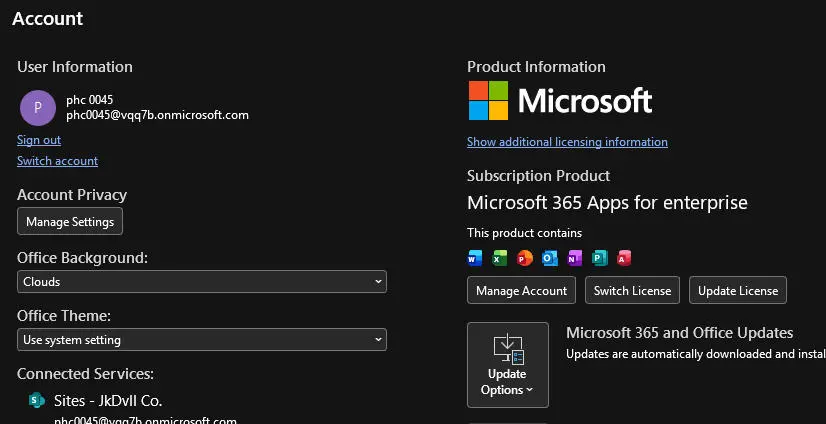
Task: Click the Switch License button
Action: click(633, 290)
